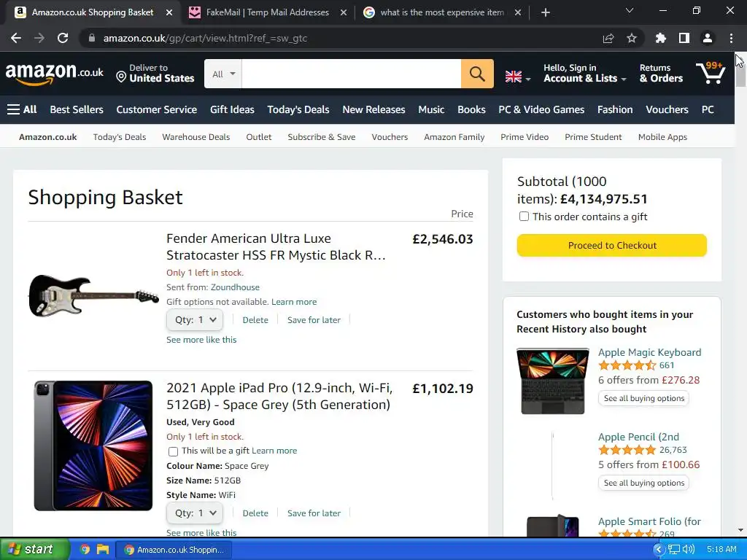Click into the Amazon search field
This screenshot has width=747, height=560.
(x=351, y=74)
